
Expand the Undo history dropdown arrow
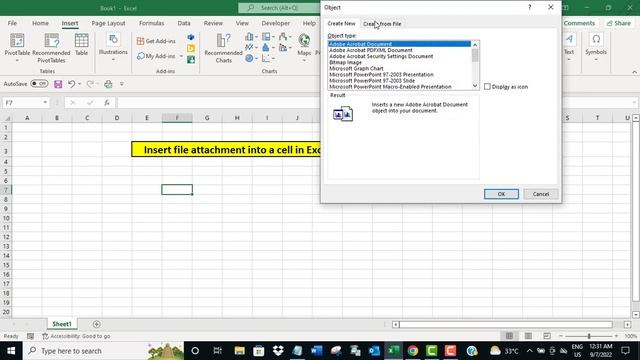pyautogui.click(x=79, y=84)
